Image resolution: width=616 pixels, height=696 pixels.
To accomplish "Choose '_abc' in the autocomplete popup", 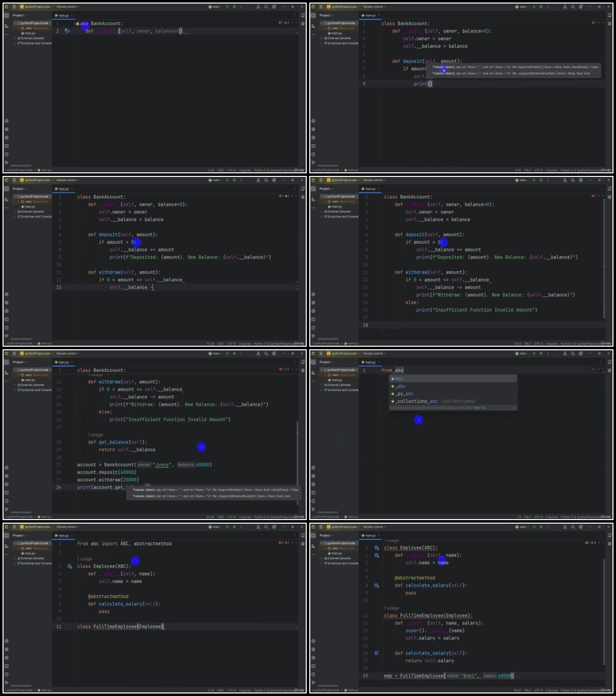I will pos(453,386).
